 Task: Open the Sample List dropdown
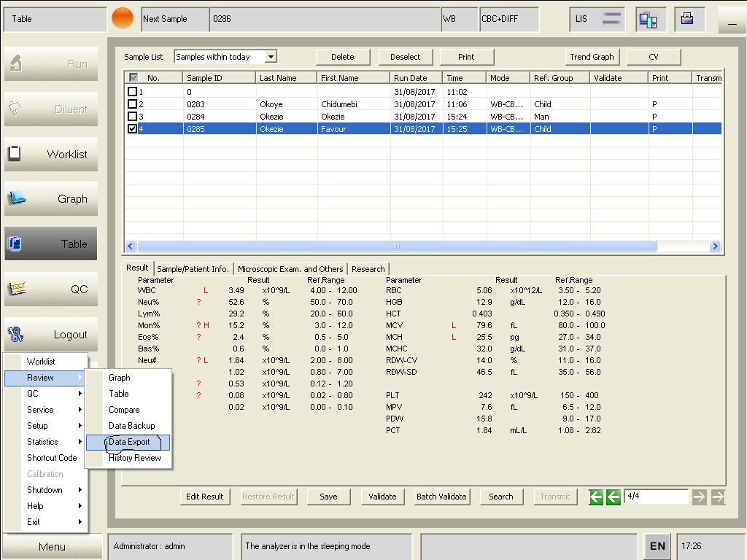(x=271, y=57)
